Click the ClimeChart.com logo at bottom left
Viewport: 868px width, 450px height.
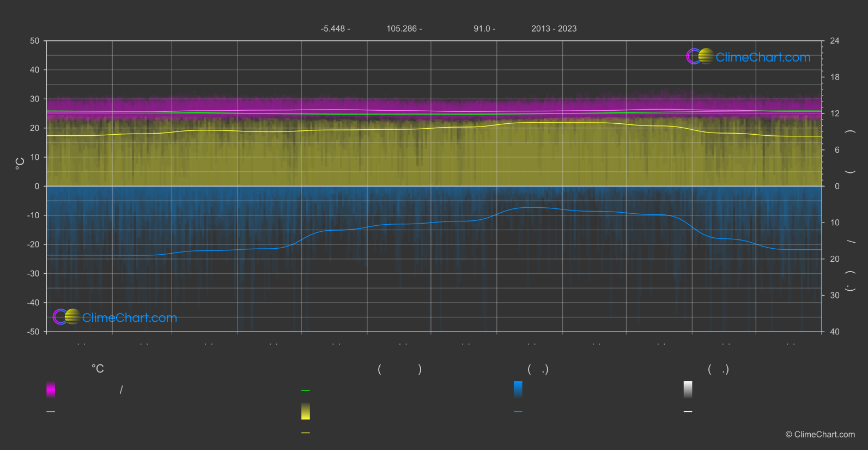[115, 317]
